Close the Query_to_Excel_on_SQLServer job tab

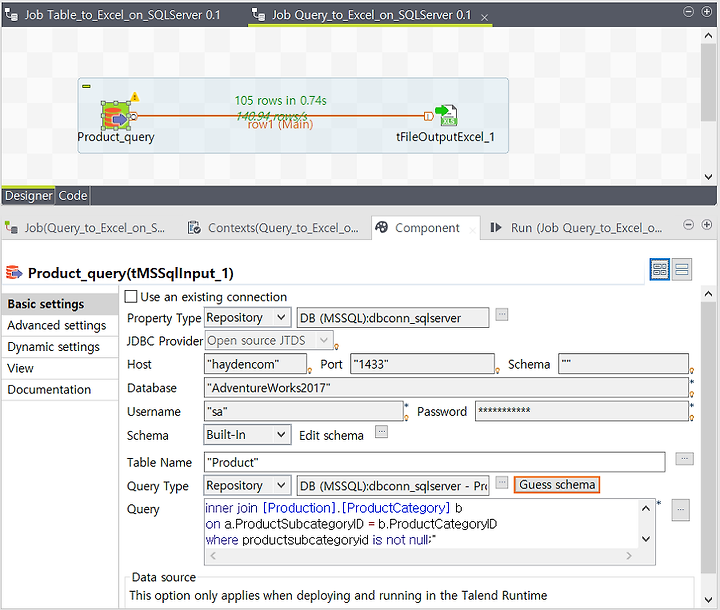point(484,17)
